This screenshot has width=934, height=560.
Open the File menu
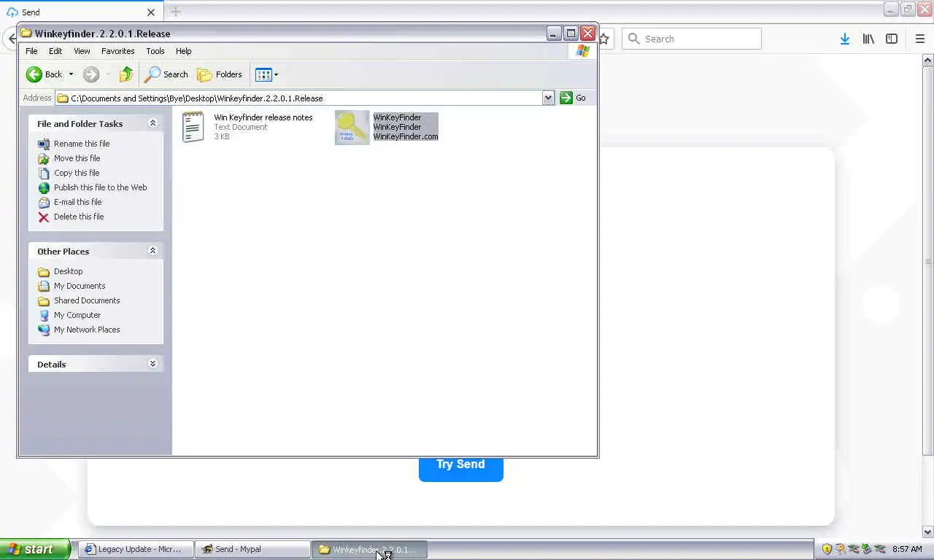31,51
